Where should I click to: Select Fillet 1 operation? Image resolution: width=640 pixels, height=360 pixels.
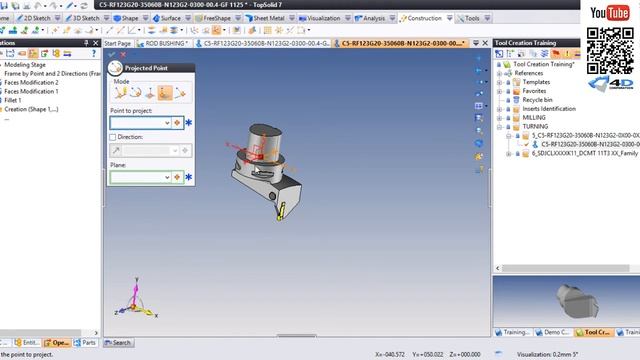(x=13, y=100)
